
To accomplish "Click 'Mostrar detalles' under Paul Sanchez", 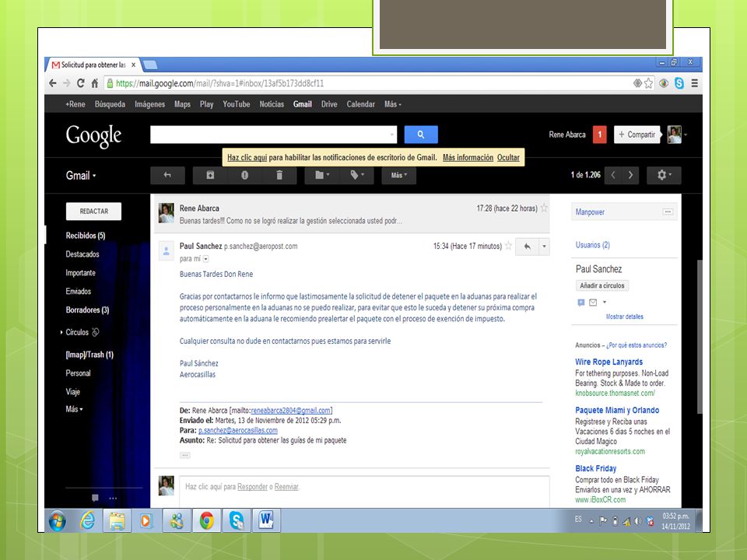I will coord(625,317).
